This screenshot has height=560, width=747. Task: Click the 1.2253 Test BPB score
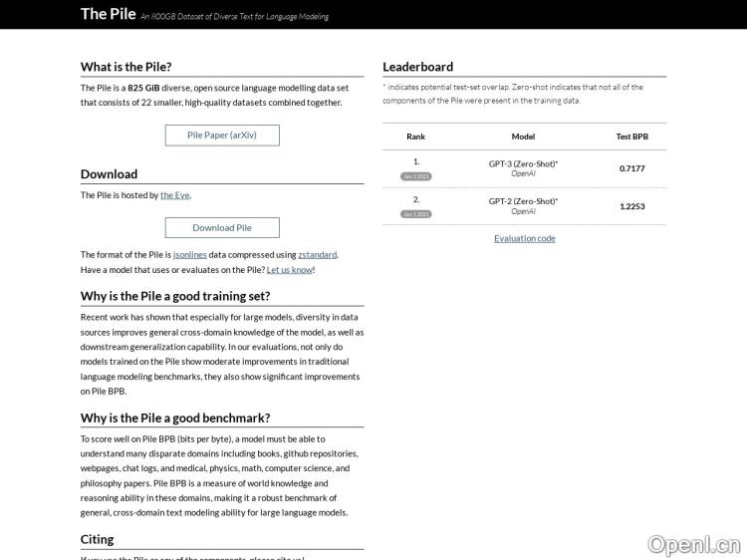631,206
